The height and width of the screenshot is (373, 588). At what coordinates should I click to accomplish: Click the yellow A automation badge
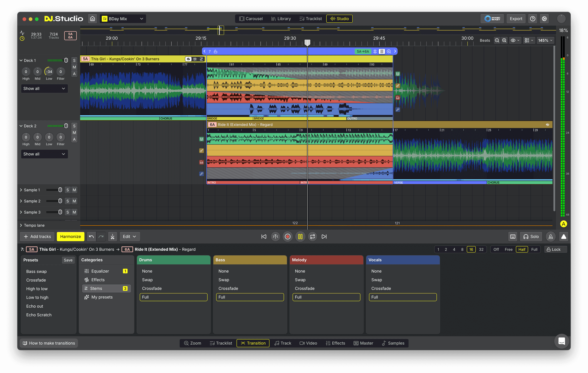click(x=564, y=224)
